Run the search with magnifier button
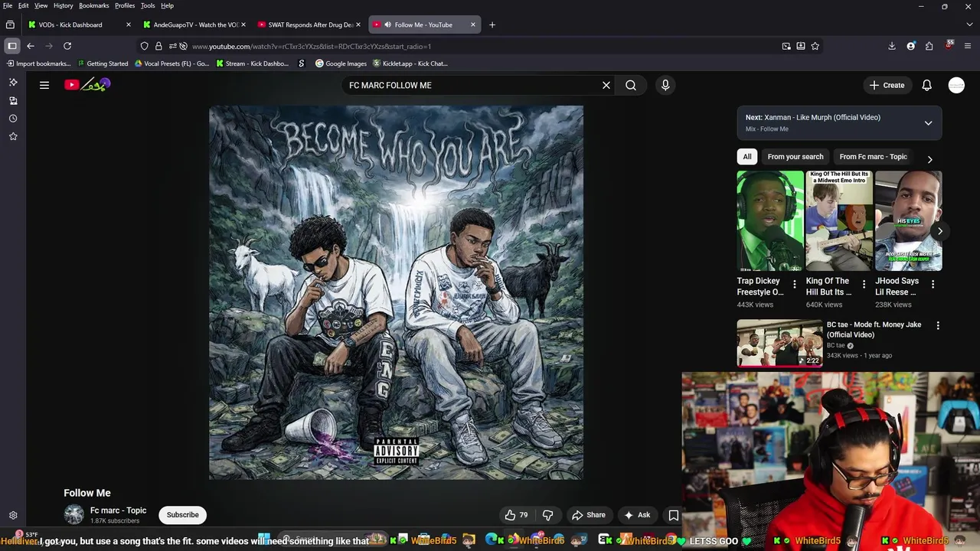The image size is (980, 551). click(631, 85)
